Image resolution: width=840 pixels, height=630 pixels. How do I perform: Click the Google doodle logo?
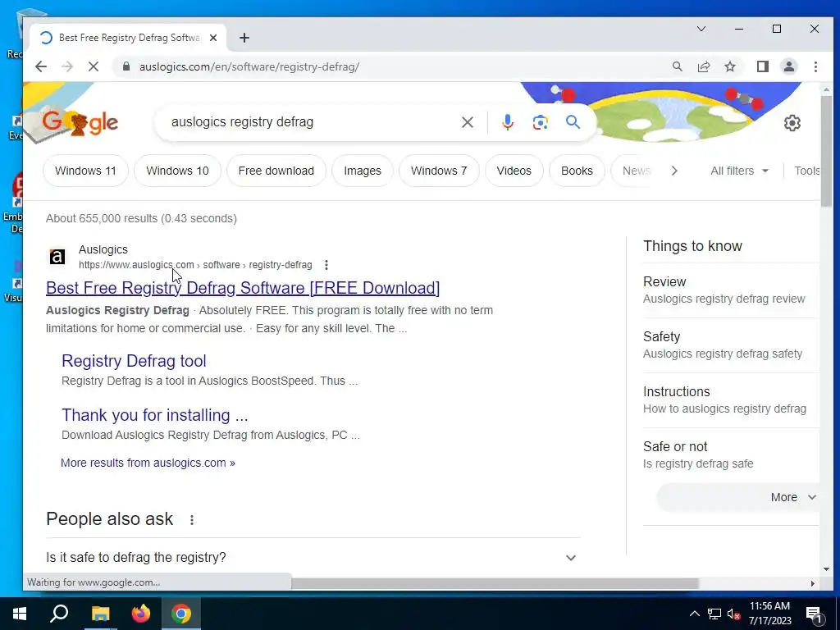[x=80, y=123]
